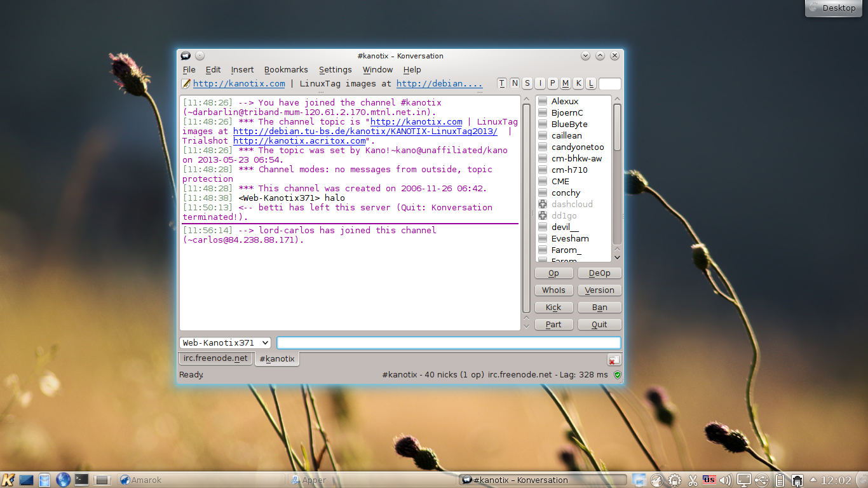Image resolution: width=868 pixels, height=488 pixels.
Task: Open the Insert menu
Action: pyautogui.click(x=242, y=70)
